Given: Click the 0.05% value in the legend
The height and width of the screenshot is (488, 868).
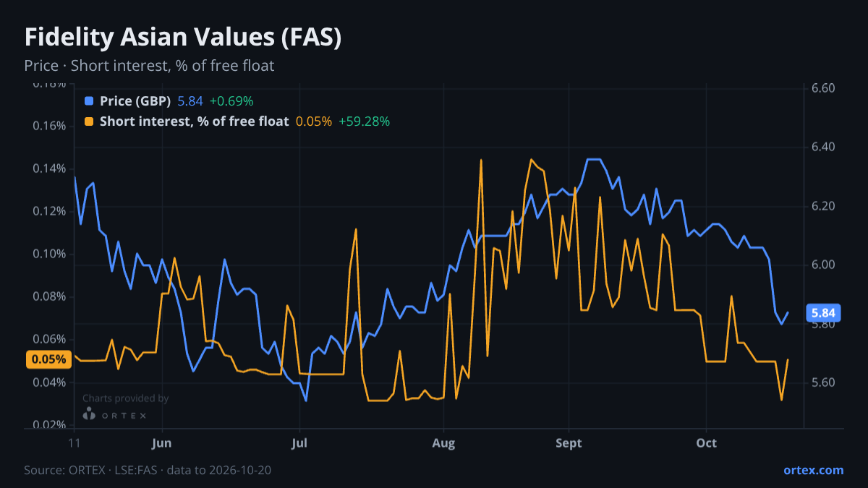Looking at the screenshot, I should [314, 121].
